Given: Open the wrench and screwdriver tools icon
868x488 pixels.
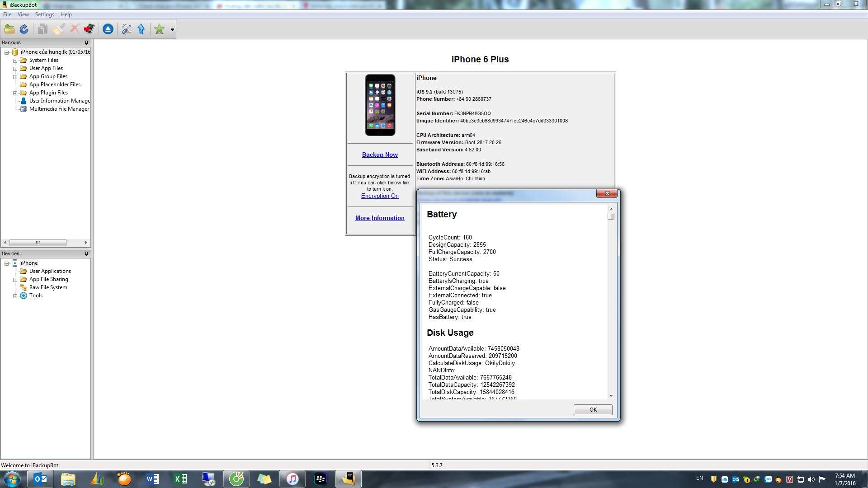Looking at the screenshot, I should [x=127, y=29].
